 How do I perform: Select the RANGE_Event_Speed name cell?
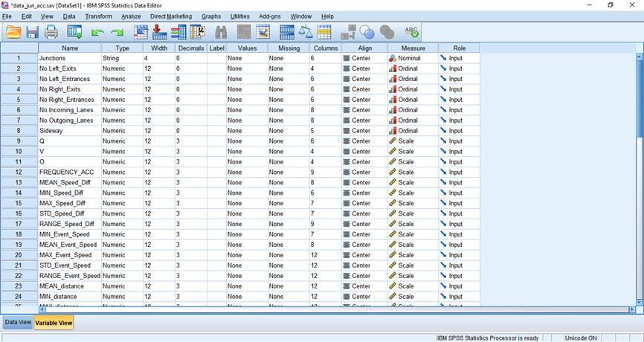pyautogui.click(x=70, y=276)
